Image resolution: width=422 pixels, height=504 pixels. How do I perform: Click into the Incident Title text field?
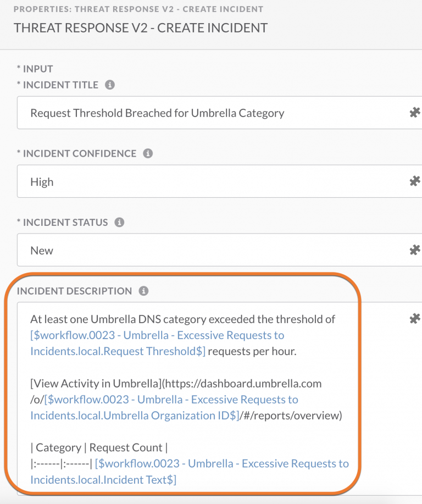point(209,113)
